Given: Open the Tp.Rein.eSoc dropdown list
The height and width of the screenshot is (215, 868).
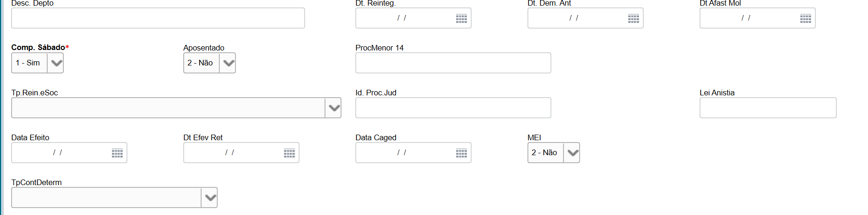Looking at the screenshot, I should [333, 108].
